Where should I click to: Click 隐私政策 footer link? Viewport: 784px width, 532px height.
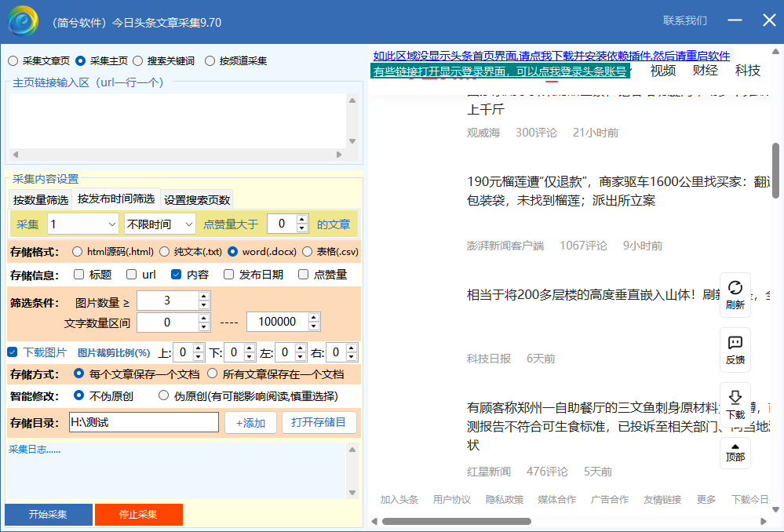click(x=505, y=500)
